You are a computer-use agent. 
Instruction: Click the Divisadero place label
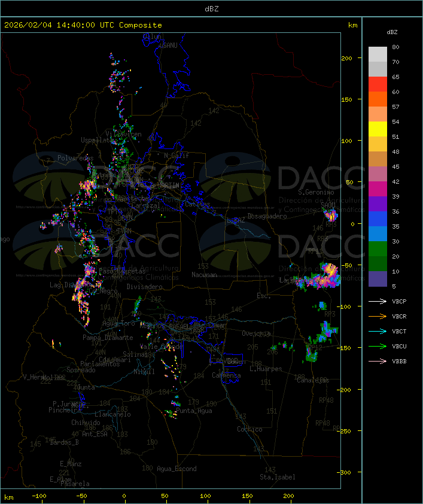point(144,286)
